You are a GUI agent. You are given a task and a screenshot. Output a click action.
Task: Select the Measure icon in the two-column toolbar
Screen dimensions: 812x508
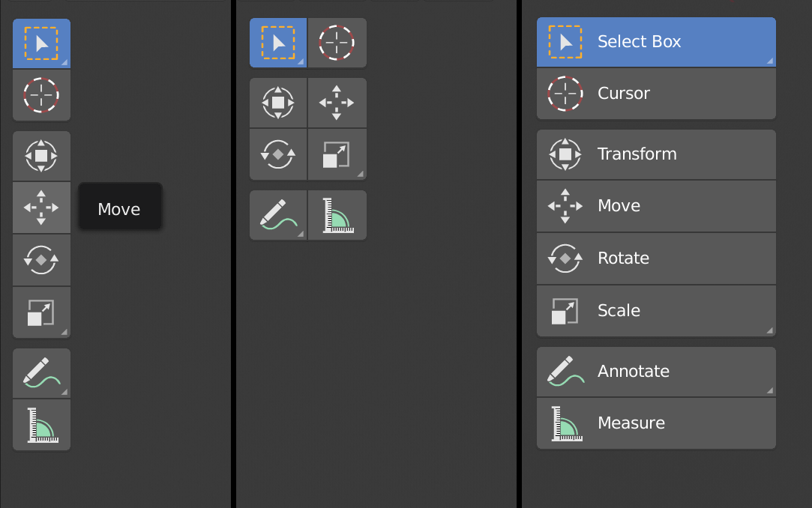pos(337,215)
